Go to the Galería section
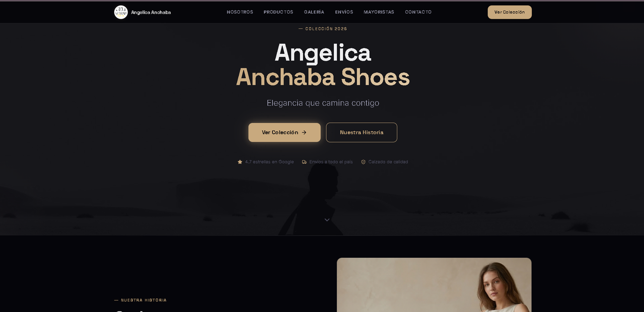The height and width of the screenshot is (312, 644). [314, 12]
